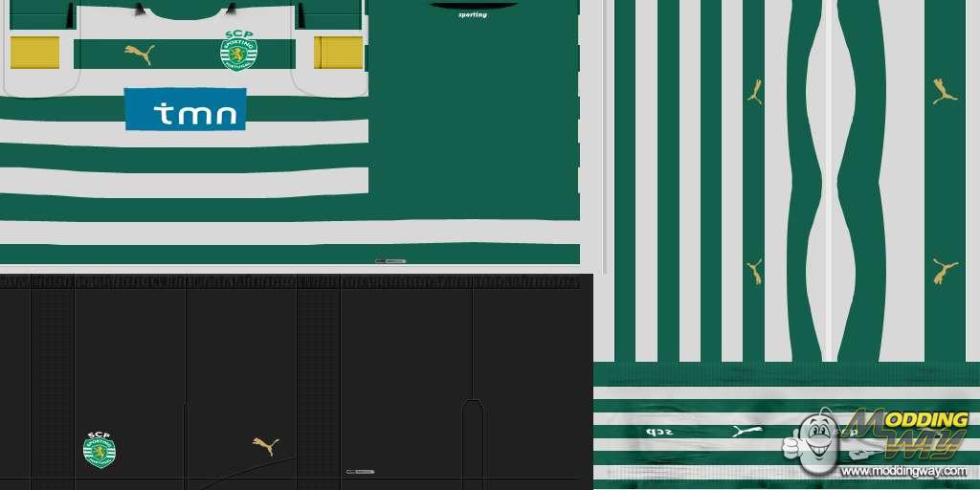
Task: Click the white Puma logo on the sock band
Action: tap(745, 432)
